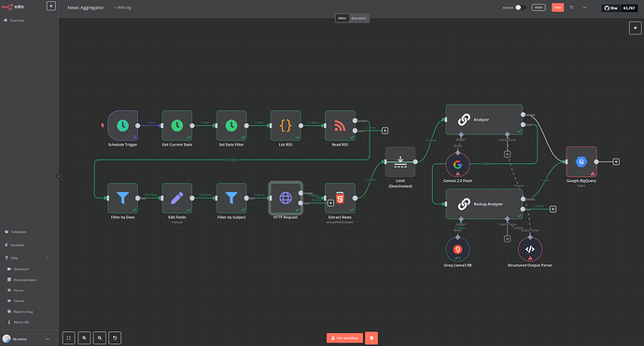
Task: Open the Groq Llama3 8B node
Action: point(457,250)
